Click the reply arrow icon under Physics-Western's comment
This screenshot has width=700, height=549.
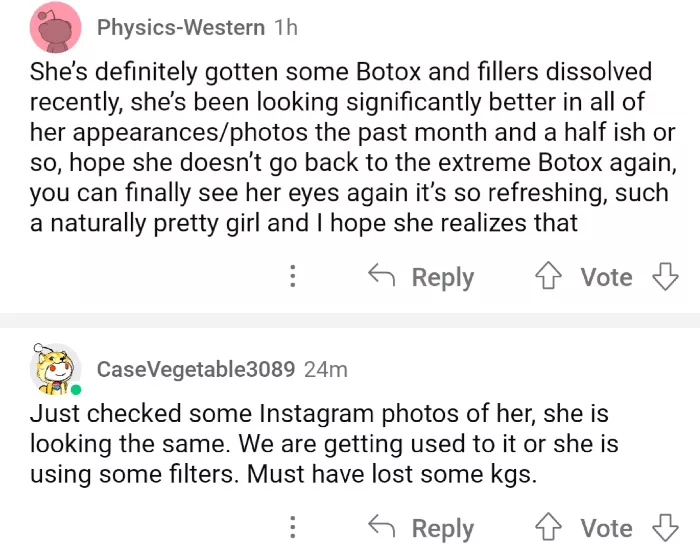coord(381,276)
